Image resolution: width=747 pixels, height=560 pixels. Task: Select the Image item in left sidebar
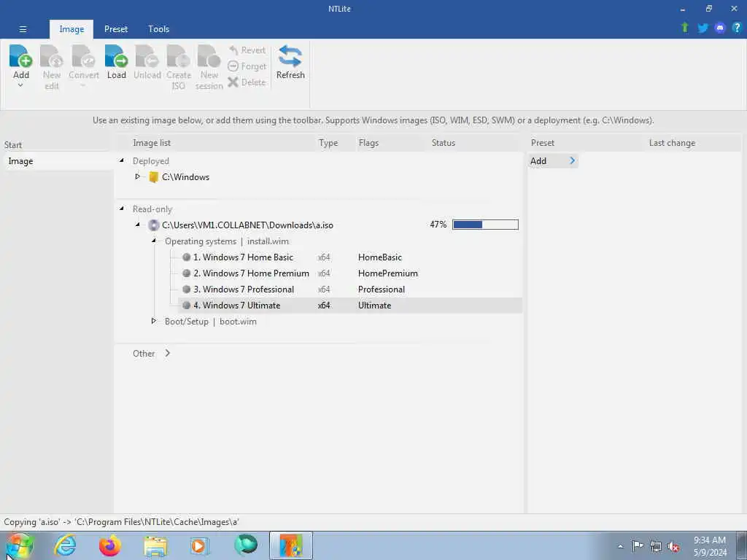pos(58,161)
